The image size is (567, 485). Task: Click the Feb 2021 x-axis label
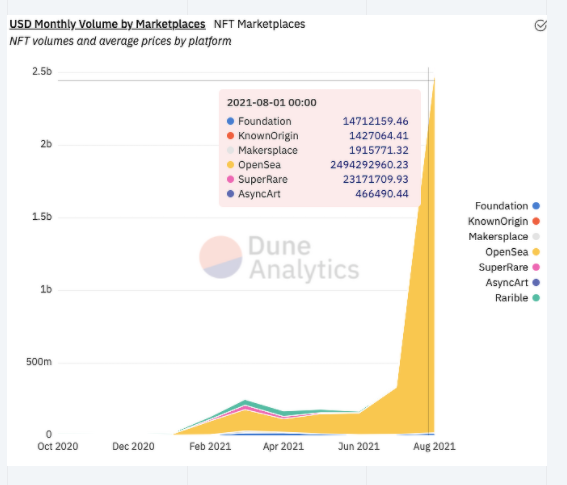210,446
